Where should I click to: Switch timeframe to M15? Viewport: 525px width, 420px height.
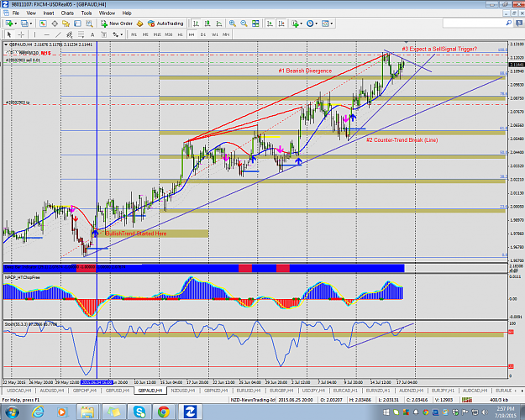[x=157, y=34]
